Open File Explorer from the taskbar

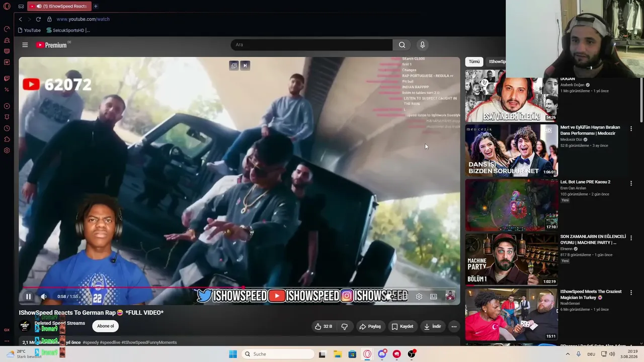(x=337, y=354)
